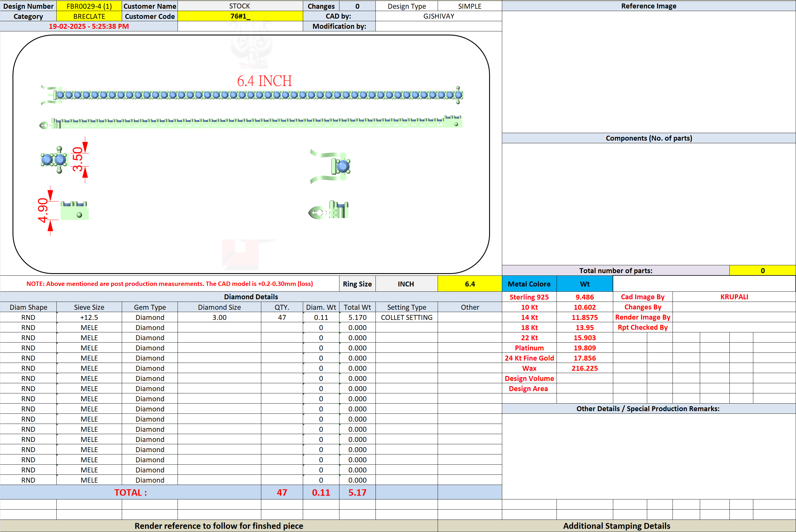
Task: Click the 4.90 height dimension label
Action: (x=43, y=210)
